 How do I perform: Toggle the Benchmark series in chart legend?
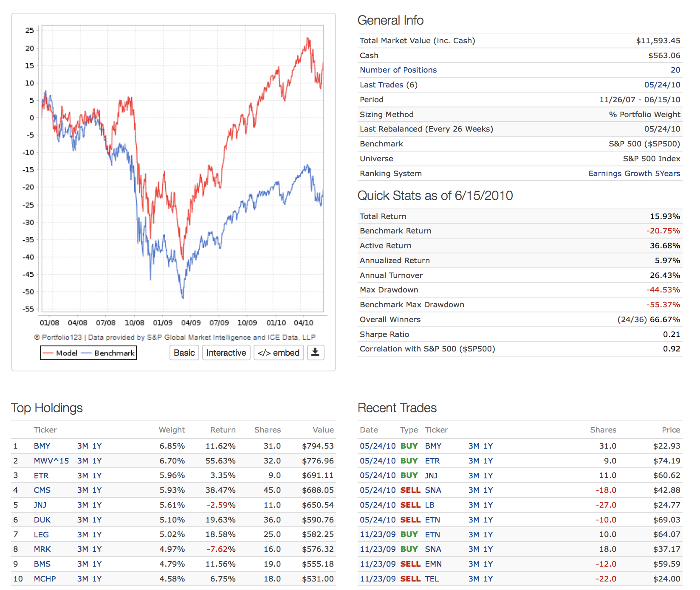click(x=108, y=353)
